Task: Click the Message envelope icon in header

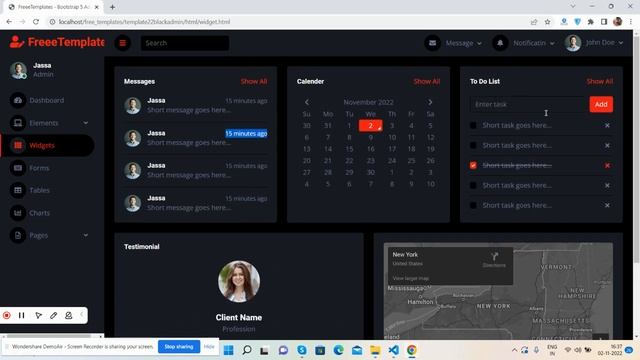Action: (x=432, y=43)
